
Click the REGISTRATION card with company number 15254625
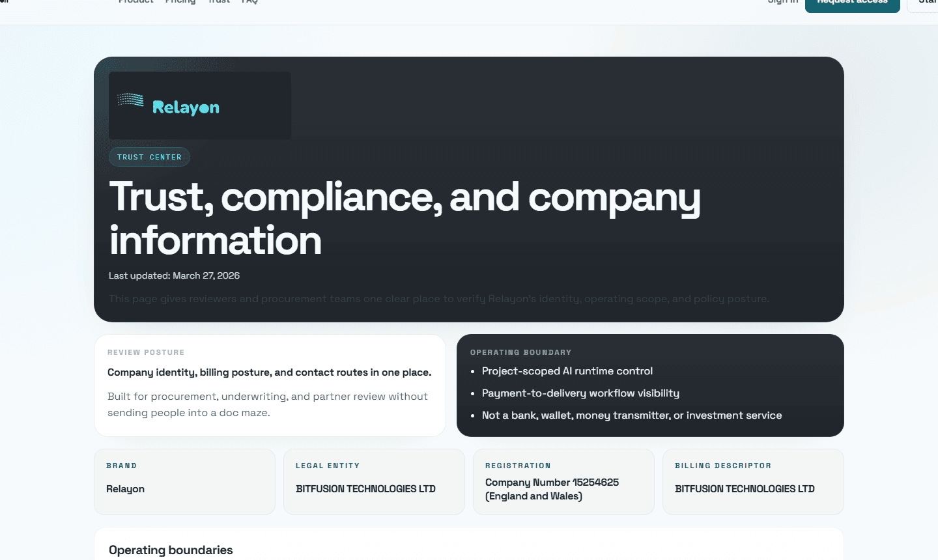[563, 482]
